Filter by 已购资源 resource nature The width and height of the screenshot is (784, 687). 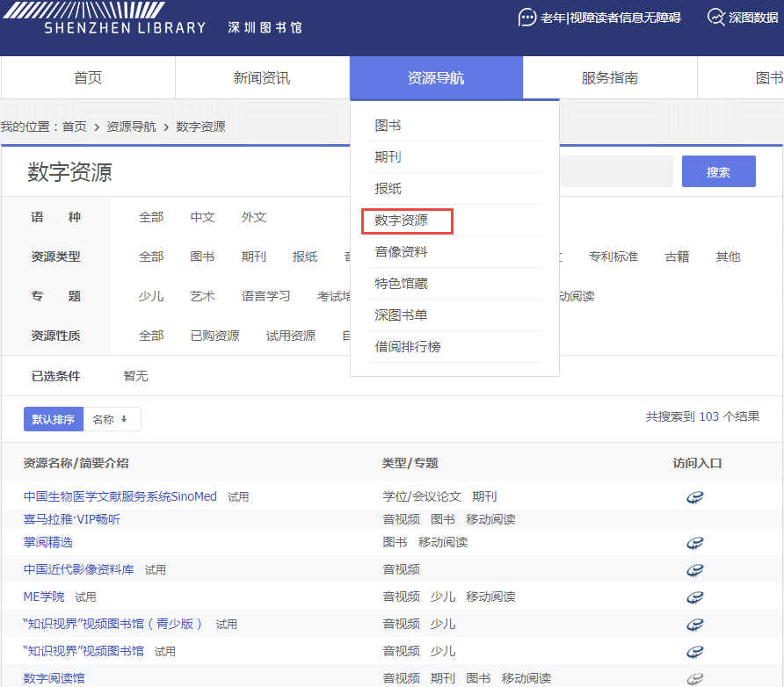click(215, 336)
